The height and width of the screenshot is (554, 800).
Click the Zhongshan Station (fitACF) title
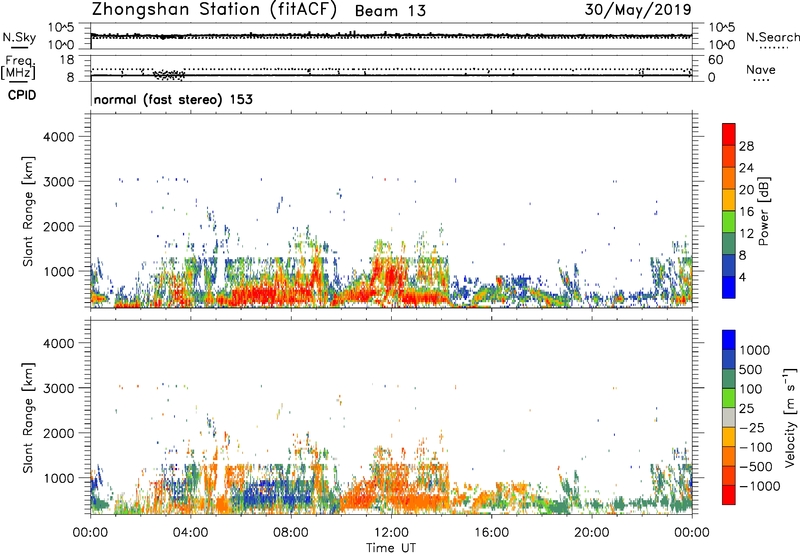tap(214, 10)
